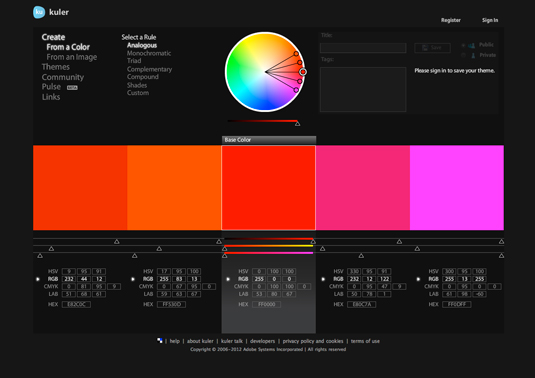The height and width of the screenshot is (378, 535).
Task: Select the Monochromatic rule
Action: tap(149, 53)
